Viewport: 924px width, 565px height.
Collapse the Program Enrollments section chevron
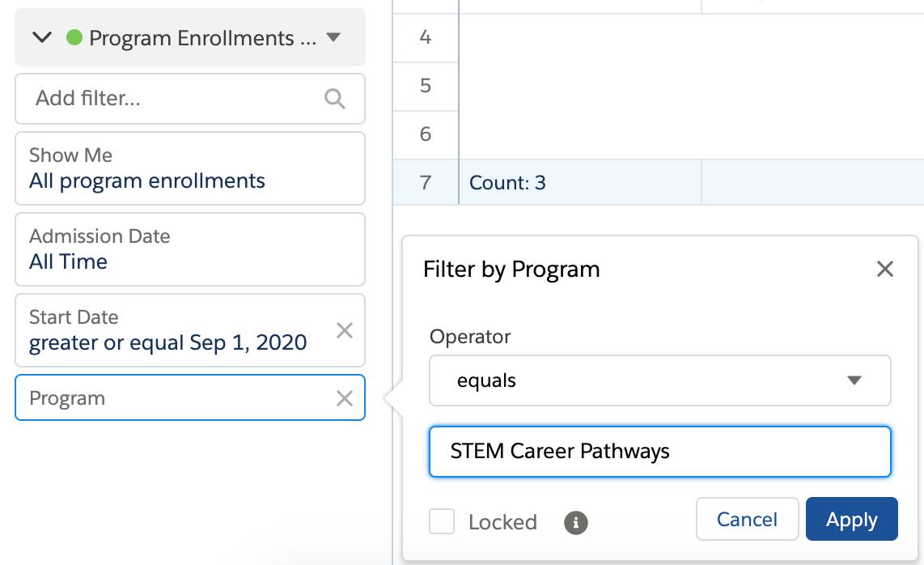pyautogui.click(x=42, y=36)
